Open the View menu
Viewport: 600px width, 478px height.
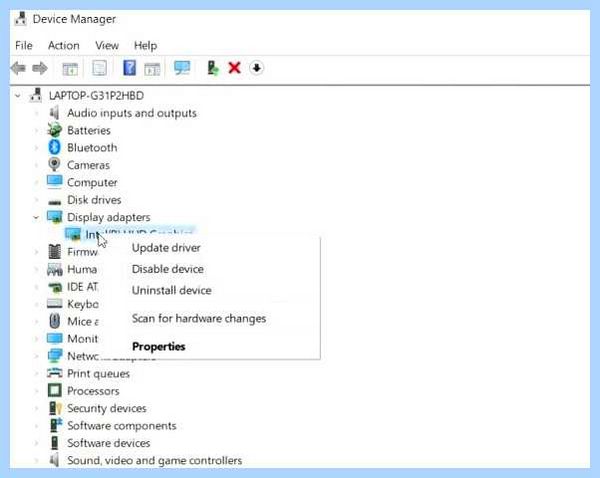107,46
